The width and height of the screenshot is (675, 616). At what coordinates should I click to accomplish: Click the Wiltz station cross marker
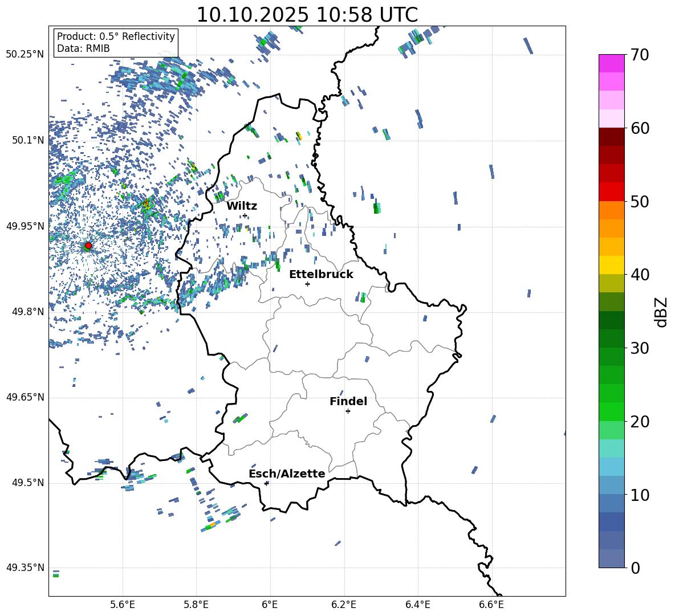click(245, 215)
